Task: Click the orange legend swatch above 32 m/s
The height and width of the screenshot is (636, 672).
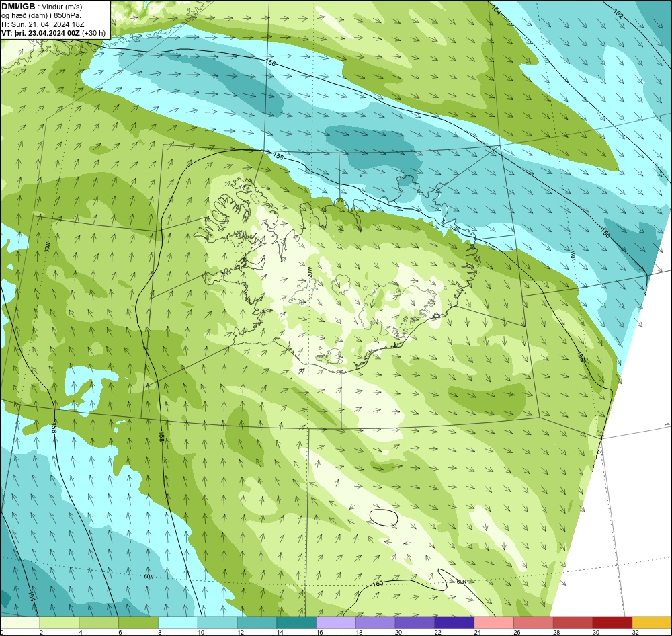Action: (652, 623)
